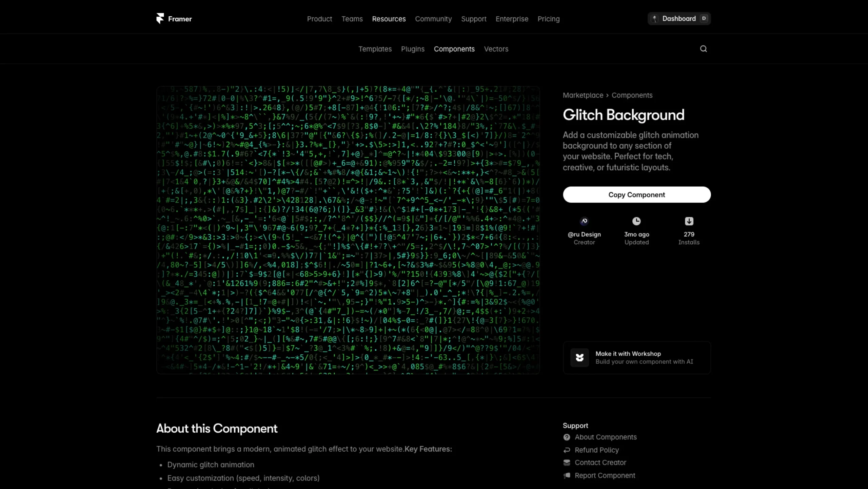Screen dimensions: 868x489
Task: Open search on the marketplace
Action: (703, 49)
